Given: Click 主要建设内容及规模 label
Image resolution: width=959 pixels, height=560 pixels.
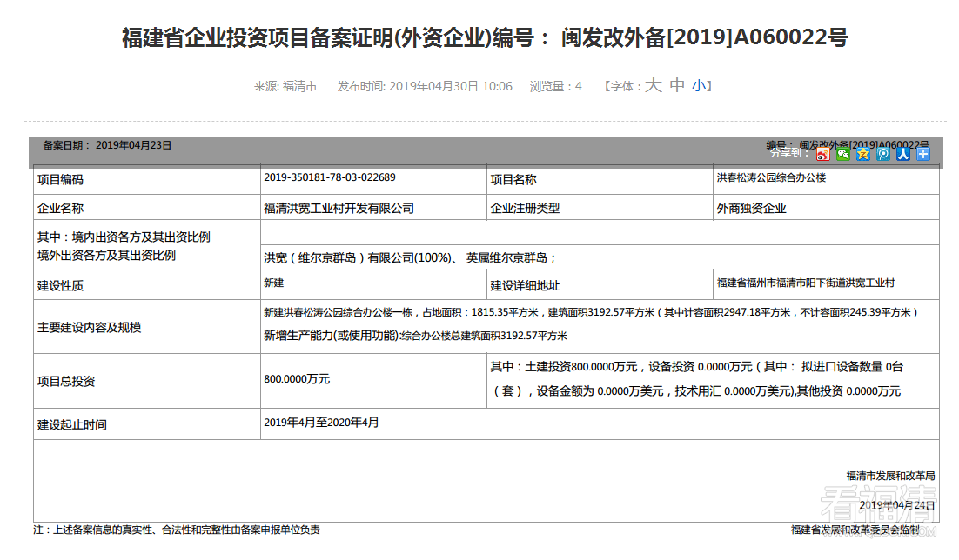Looking at the screenshot, I should tap(90, 328).
